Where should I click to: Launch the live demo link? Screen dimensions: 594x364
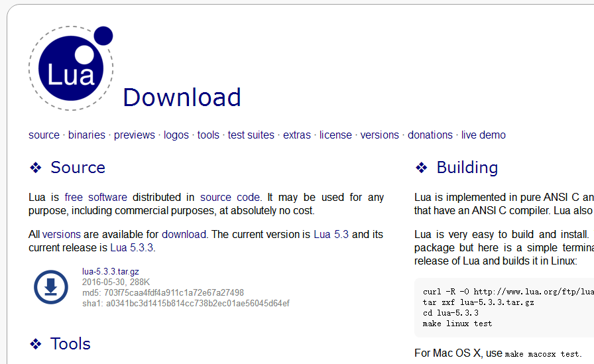click(x=483, y=135)
